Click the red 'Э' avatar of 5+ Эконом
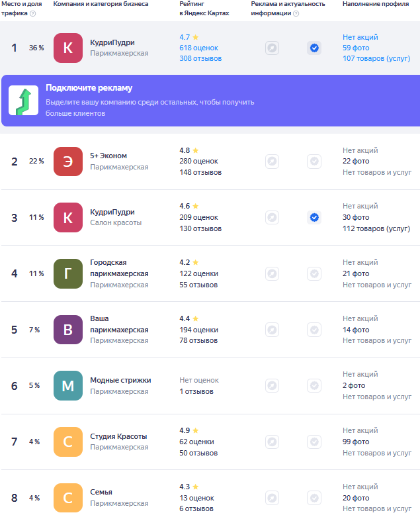 tap(68, 161)
